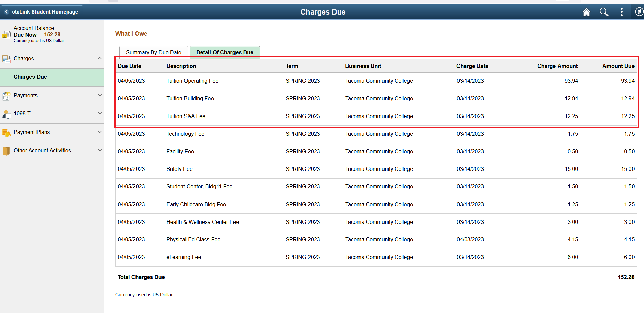Screen dimensions: 644x313
Task: Expand the Payment Plans chevron
Action: point(100,132)
